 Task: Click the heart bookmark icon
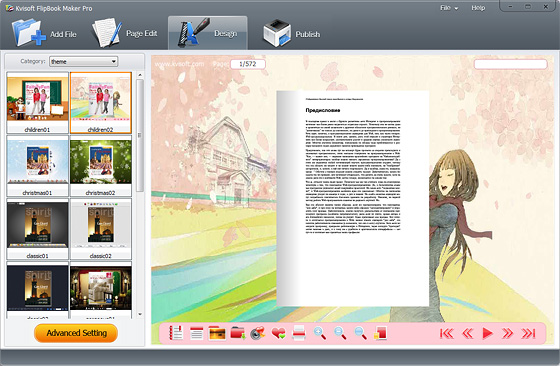click(x=279, y=333)
